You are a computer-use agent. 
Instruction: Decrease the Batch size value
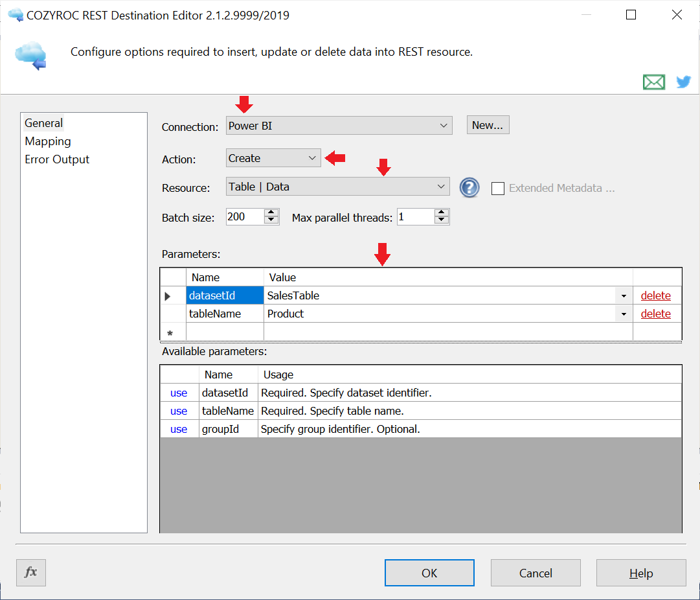271,221
